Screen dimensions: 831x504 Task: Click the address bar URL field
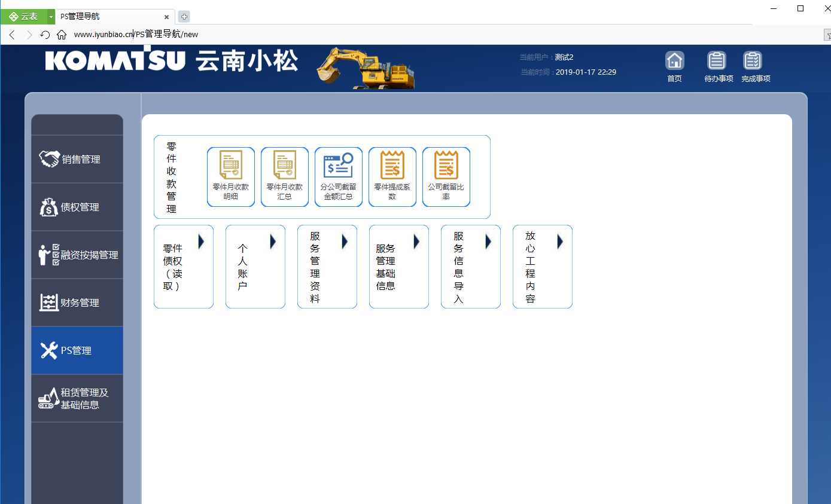pos(443,35)
